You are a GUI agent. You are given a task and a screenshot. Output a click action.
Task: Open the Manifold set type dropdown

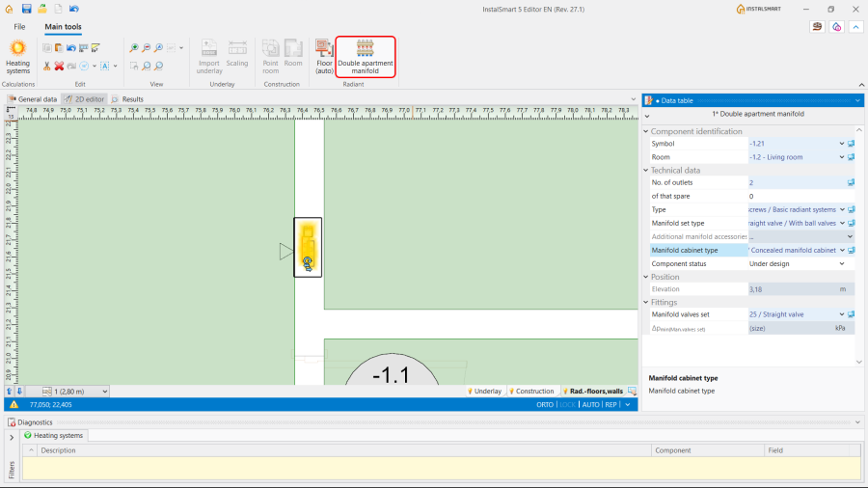pos(842,223)
